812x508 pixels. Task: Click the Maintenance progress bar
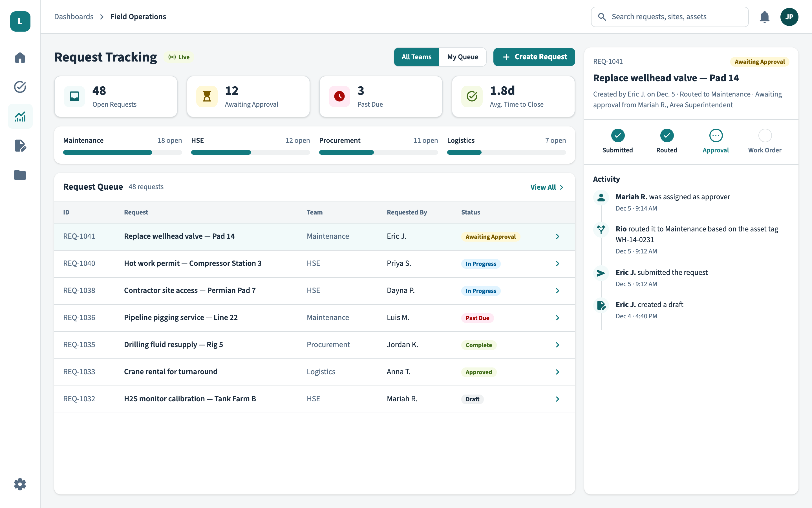pos(122,152)
